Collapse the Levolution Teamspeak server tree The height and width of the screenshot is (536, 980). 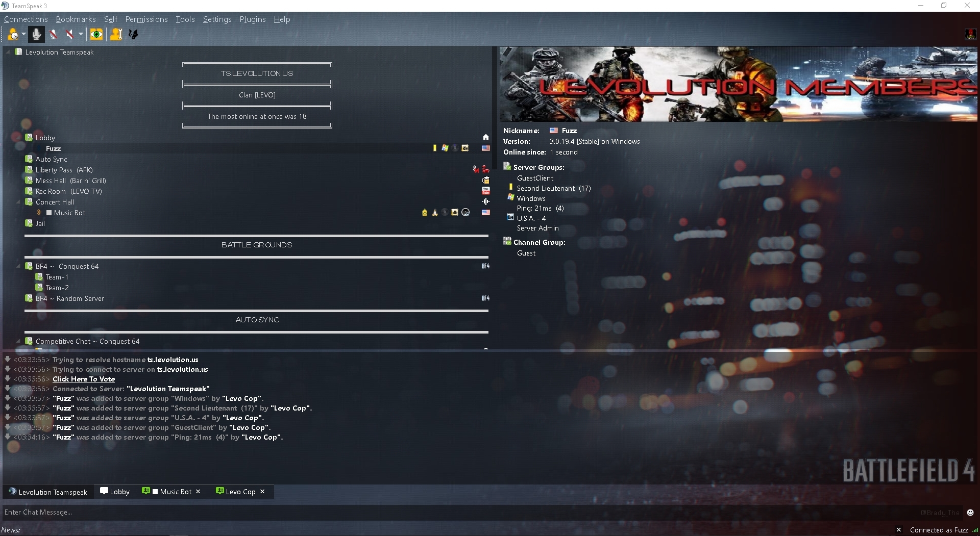tap(8, 52)
